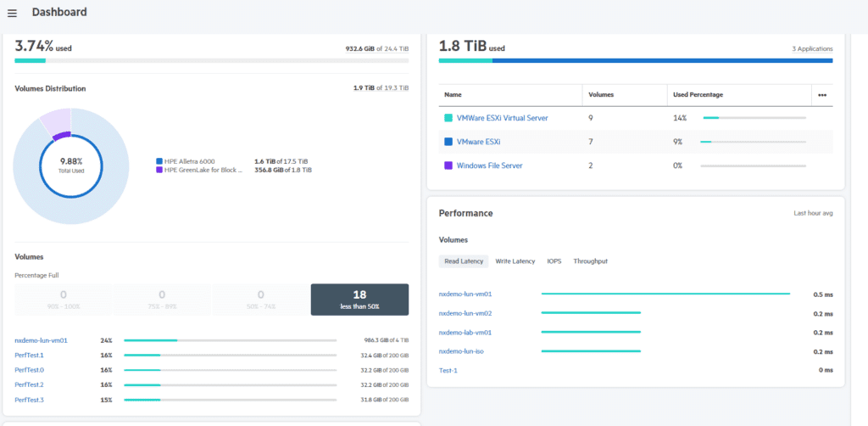The height and width of the screenshot is (426, 868).
Task: Open the PerfTest.3 volume link
Action: click(30, 400)
